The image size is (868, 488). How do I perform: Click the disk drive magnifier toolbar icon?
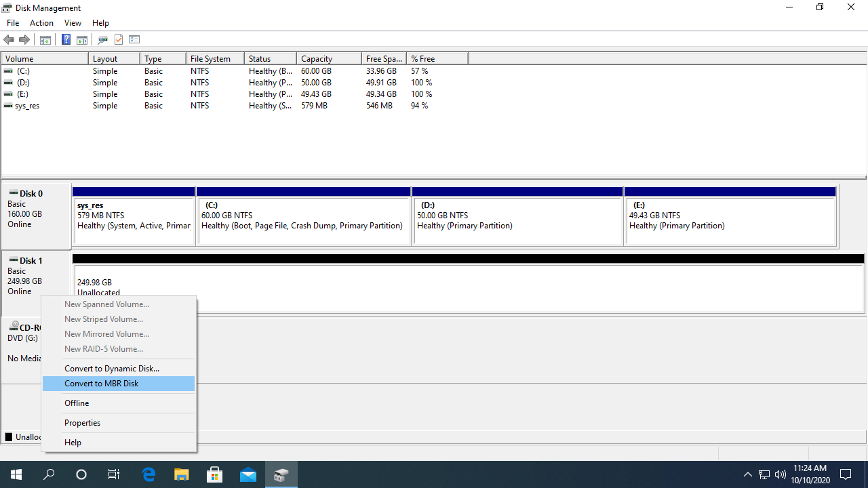coord(103,40)
